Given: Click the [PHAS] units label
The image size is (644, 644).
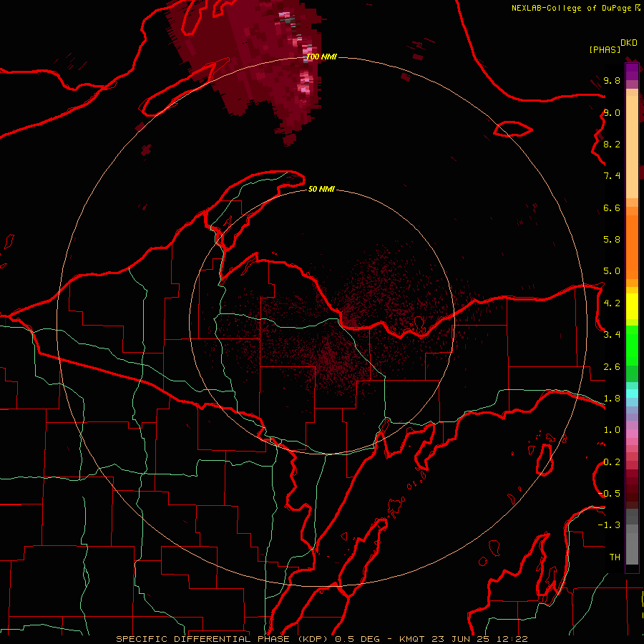Looking at the screenshot, I should pyautogui.click(x=605, y=49).
